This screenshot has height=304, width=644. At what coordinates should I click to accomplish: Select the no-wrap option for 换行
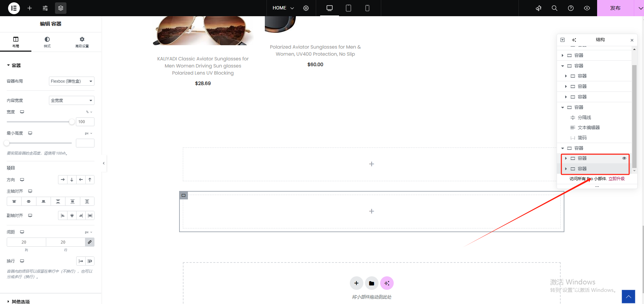pyautogui.click(x=81, y=261)
